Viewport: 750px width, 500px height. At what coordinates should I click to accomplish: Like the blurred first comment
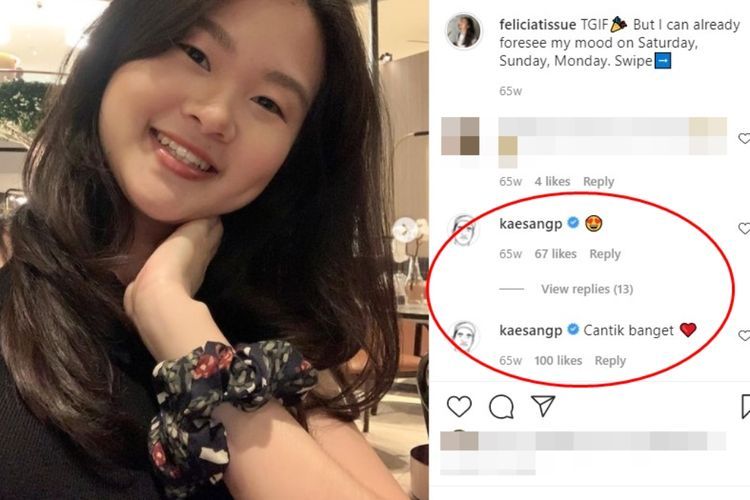point(744,138)
